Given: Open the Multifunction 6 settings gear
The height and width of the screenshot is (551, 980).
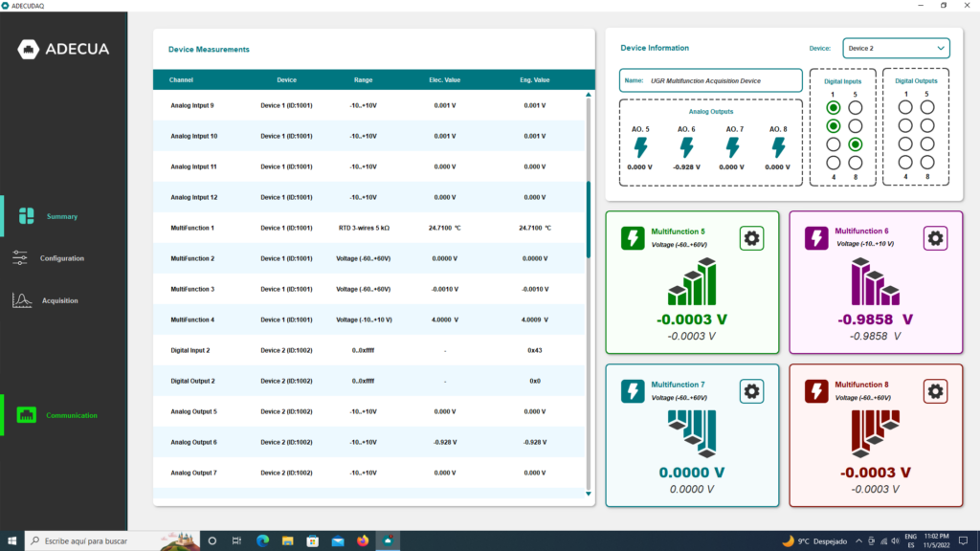Looking at the screenshot, I should click(x=935, y=238).
